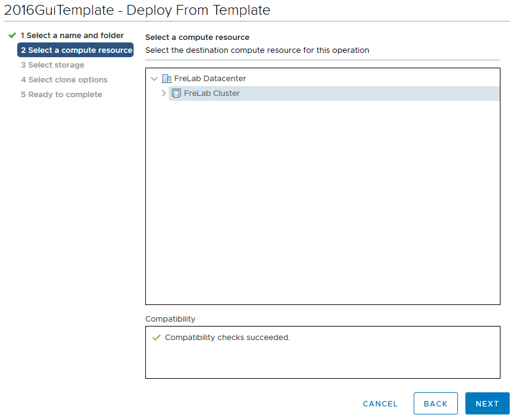The image size is (514, 420).
Task: Click the green compatibility success checkmark
Action: tap(156, 338)
